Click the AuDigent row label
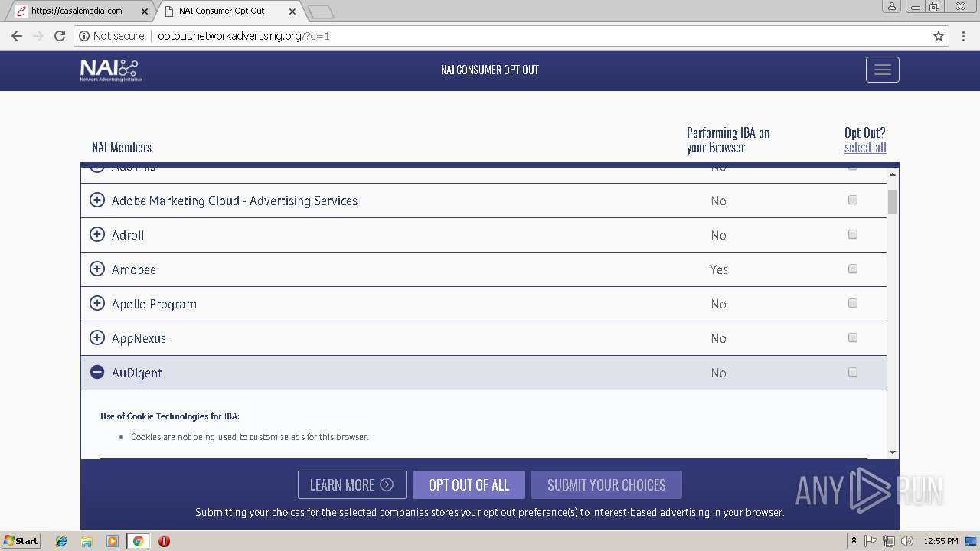 pos(137,373)
